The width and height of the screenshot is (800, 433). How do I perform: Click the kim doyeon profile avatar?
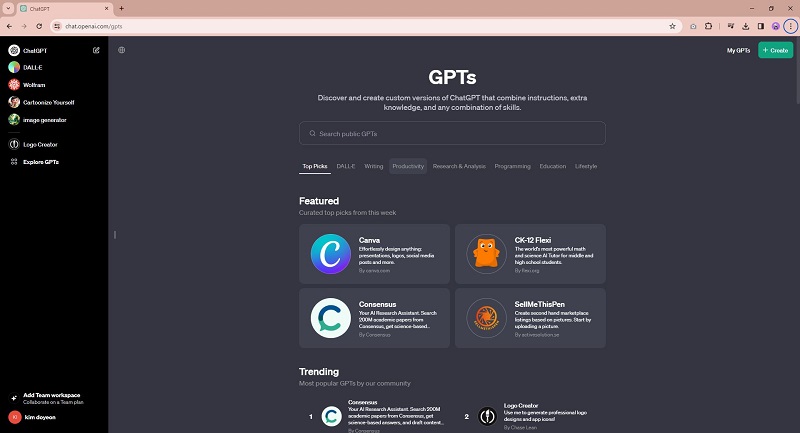(x=15, y=417)
